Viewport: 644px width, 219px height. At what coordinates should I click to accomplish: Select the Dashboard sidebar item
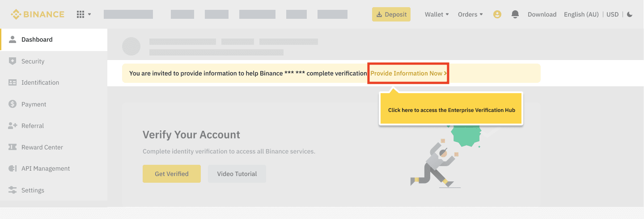(x=37, y=39)
